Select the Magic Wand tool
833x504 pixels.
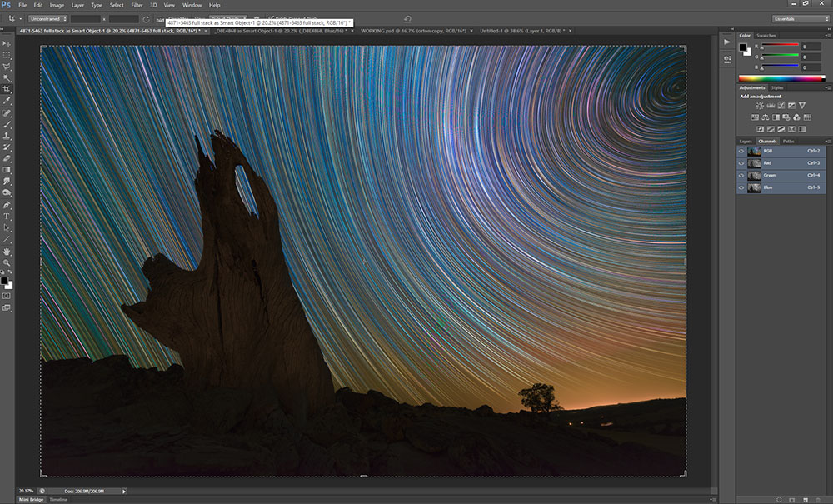(x=7, y=78)
